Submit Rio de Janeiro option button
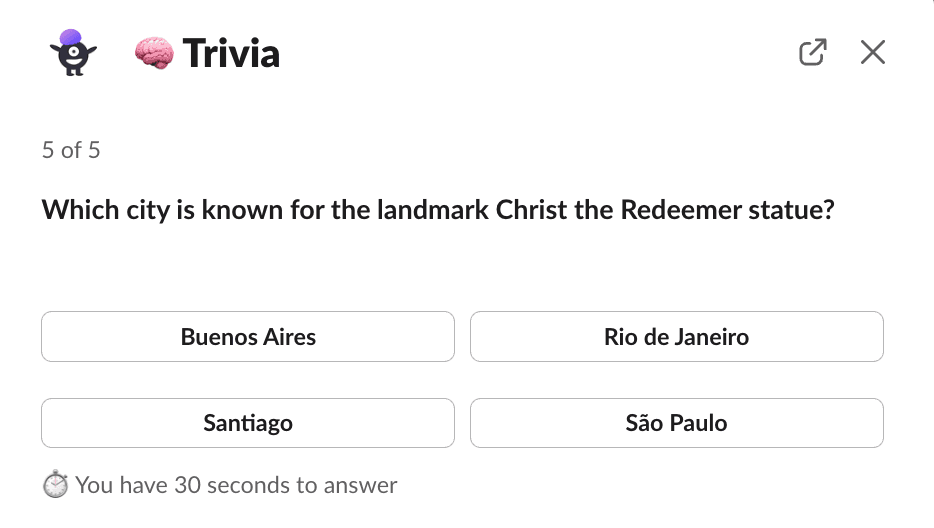The height and width of the screenshot is (528, 934). pos(677,337)
